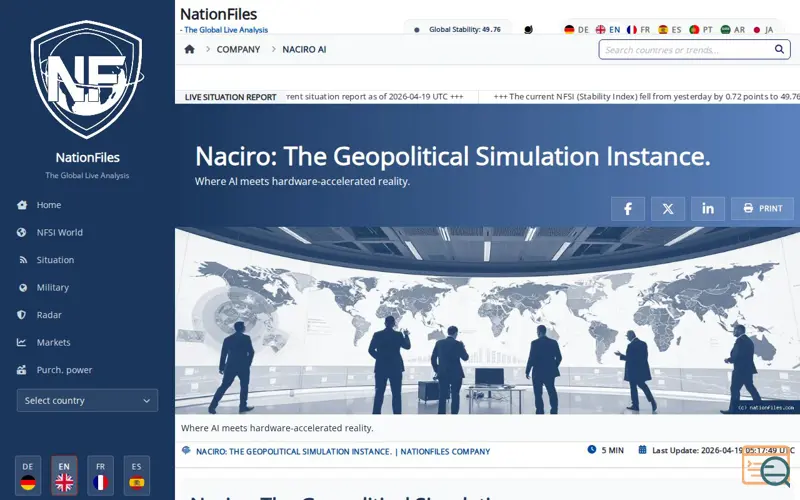Viewport: 800px width, 500px height.
Task: Click the Radar shield icon
Action: point(21,315)
